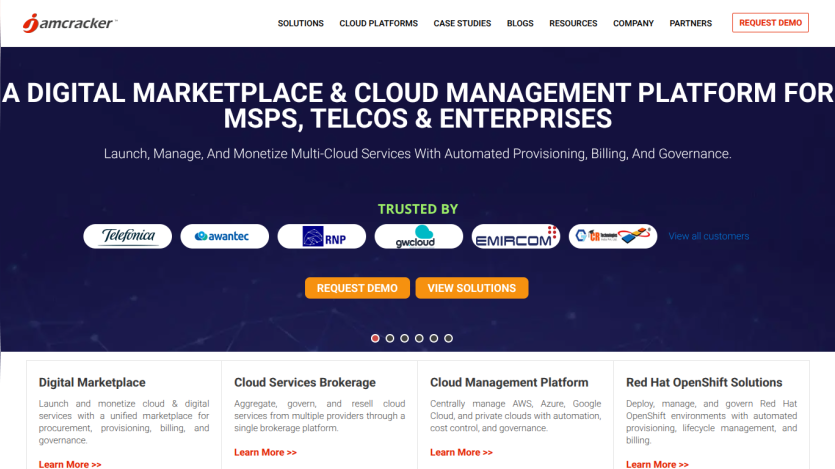Image resolution: width=835 pixels, height=469 pixels.
Task: Go to Case Studies
Action: [462, 23]
